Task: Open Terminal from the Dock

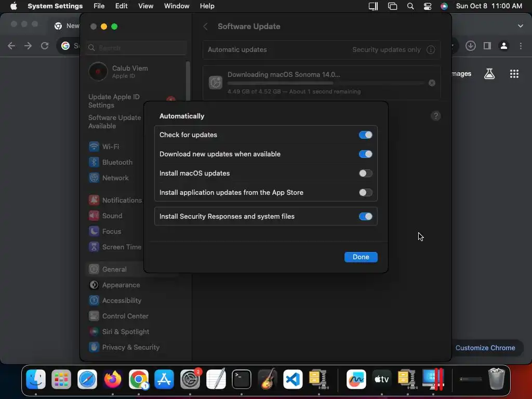Action: (x=242, y=379)
